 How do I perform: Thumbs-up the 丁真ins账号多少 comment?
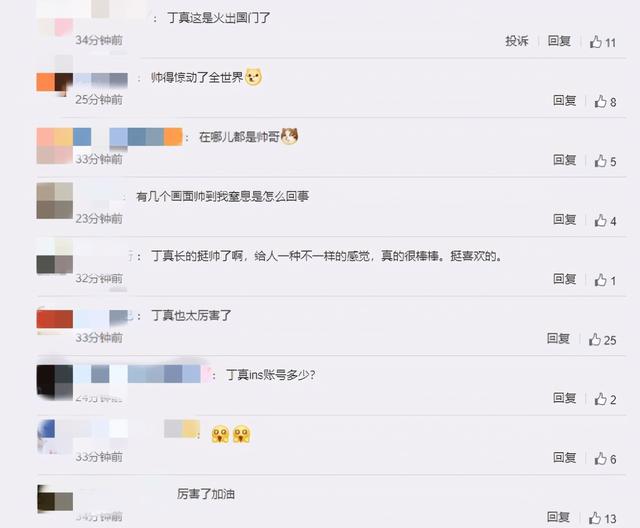tap(605, 399)
